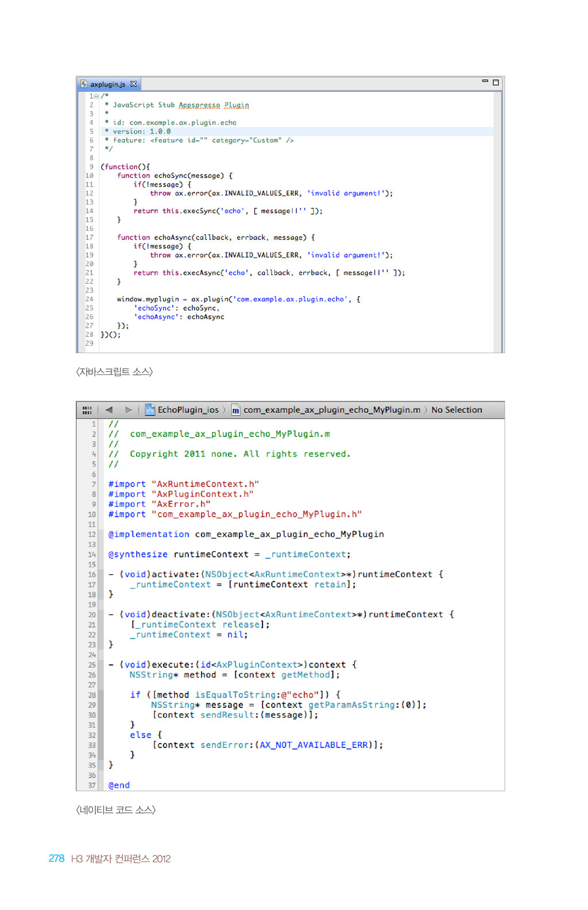Go back in the Xcode editor history
This screenshot has width=588, height=910.
[109, 410]
